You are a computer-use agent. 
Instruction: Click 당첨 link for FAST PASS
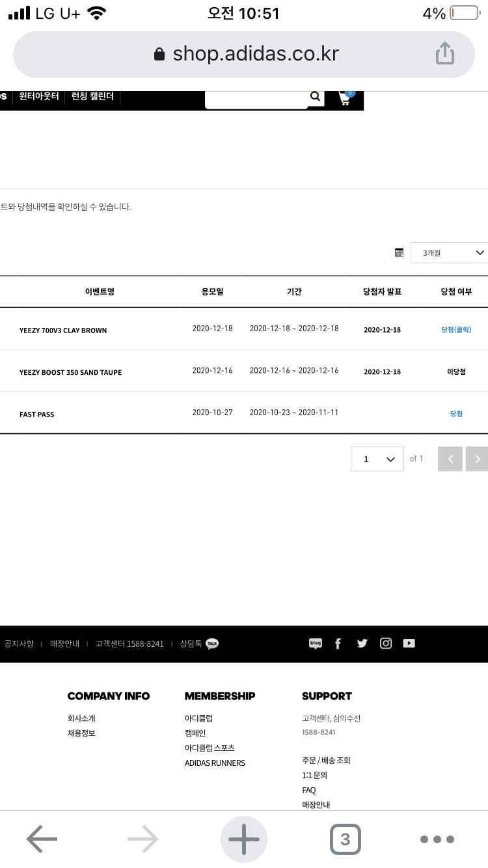456,414
